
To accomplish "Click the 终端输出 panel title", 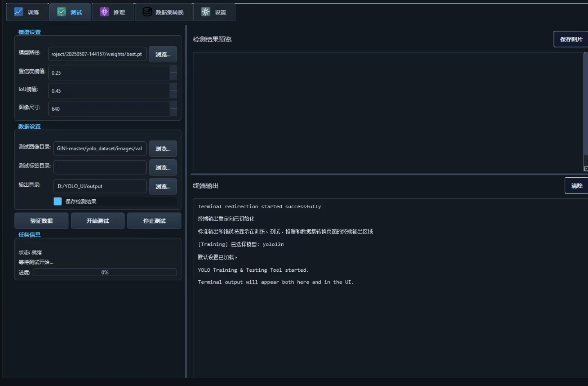I will 206,186.
